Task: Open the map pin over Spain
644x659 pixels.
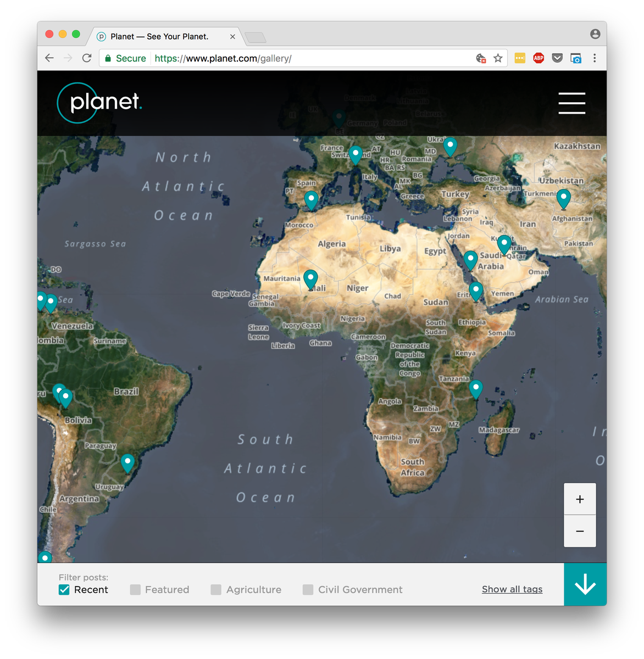Action: pyautogui.click(x=312, y=200)
